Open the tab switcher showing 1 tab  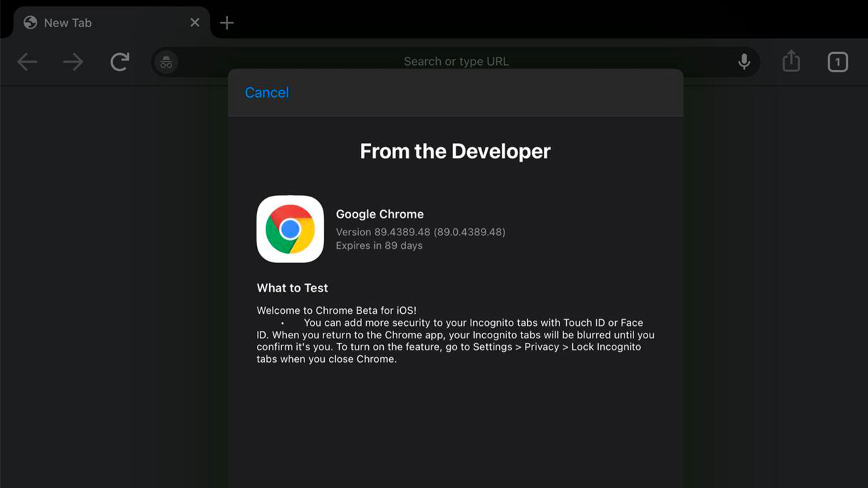click(x=837, y=62)
